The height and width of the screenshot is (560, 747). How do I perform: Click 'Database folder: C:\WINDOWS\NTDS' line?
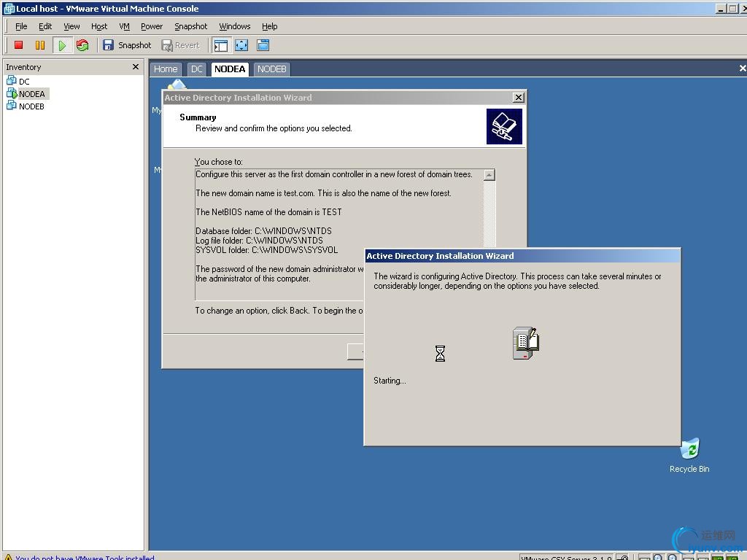tap(263, 231)
